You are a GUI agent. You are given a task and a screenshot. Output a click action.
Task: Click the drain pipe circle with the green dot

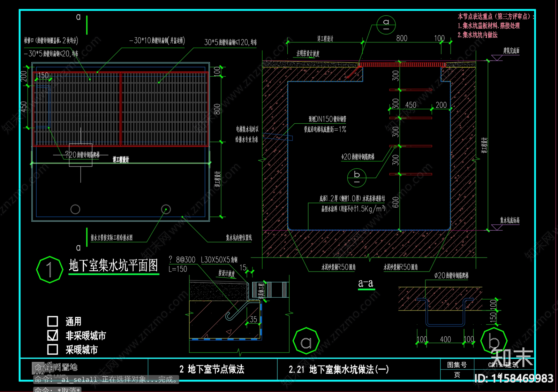pos(166,209)
